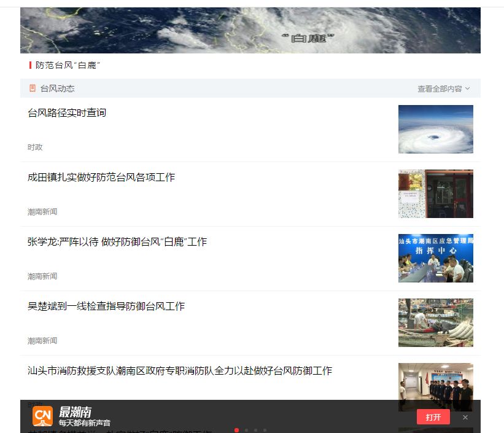Viewport: 504px width, 433px height.
Task: Click the 成田镇 article thumbnail image
Action: click(435, 193)
